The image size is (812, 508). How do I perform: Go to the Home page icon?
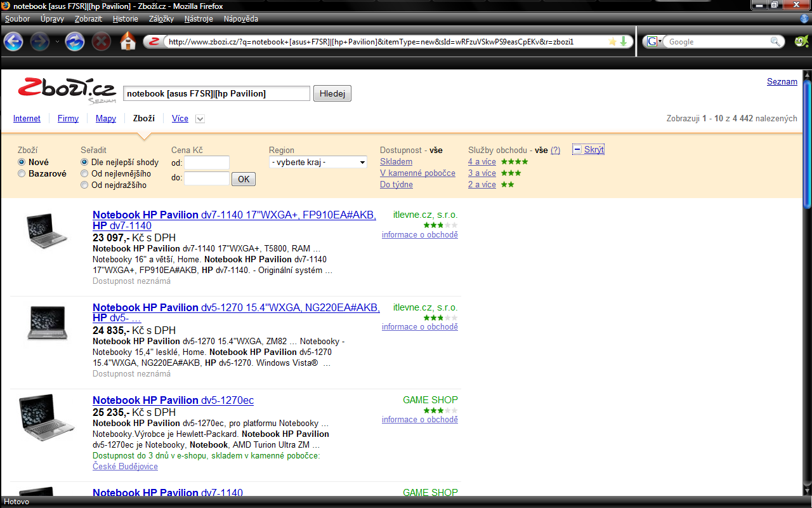(x=128, y=42)
